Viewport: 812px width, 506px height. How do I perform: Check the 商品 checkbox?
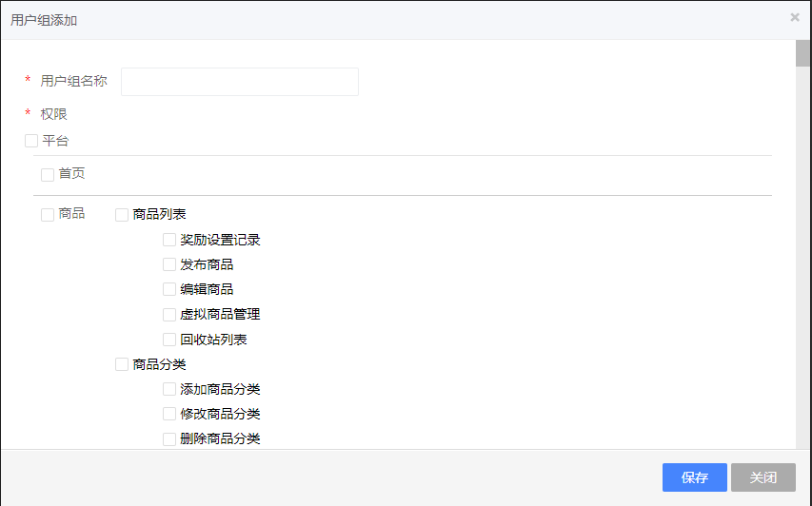tap(48, 215)
